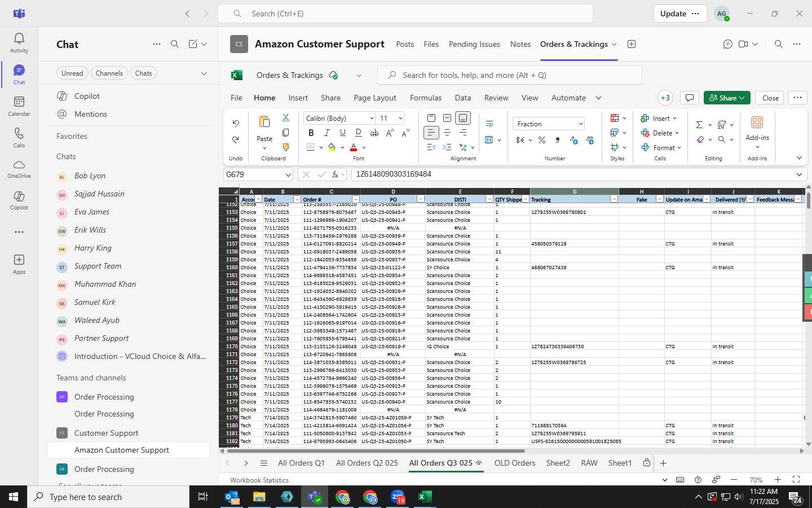Open the Tracking column filter dropdown
The width and height of the screenshot is (812, 508).
[614, 199]
